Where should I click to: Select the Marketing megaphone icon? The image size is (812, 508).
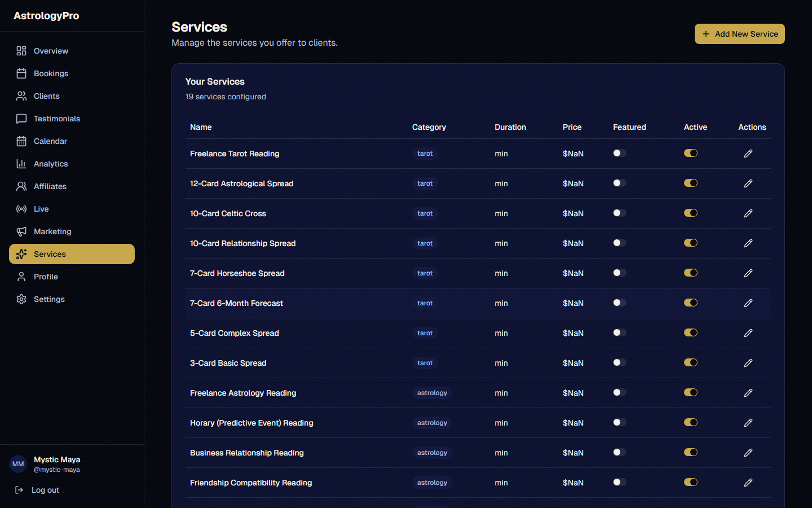[x=21, y=231]
